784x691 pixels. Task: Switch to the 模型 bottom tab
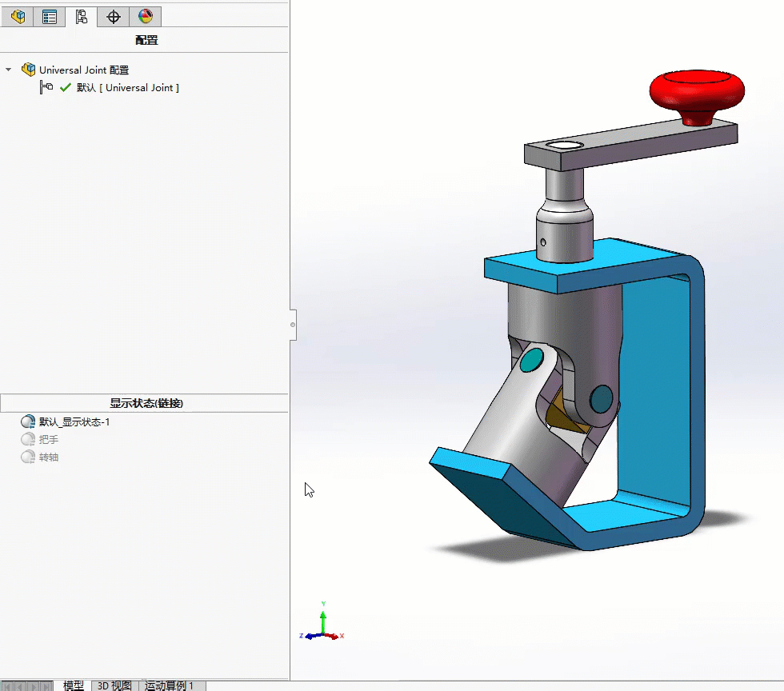pyautogui.click(x=74, y=685)
